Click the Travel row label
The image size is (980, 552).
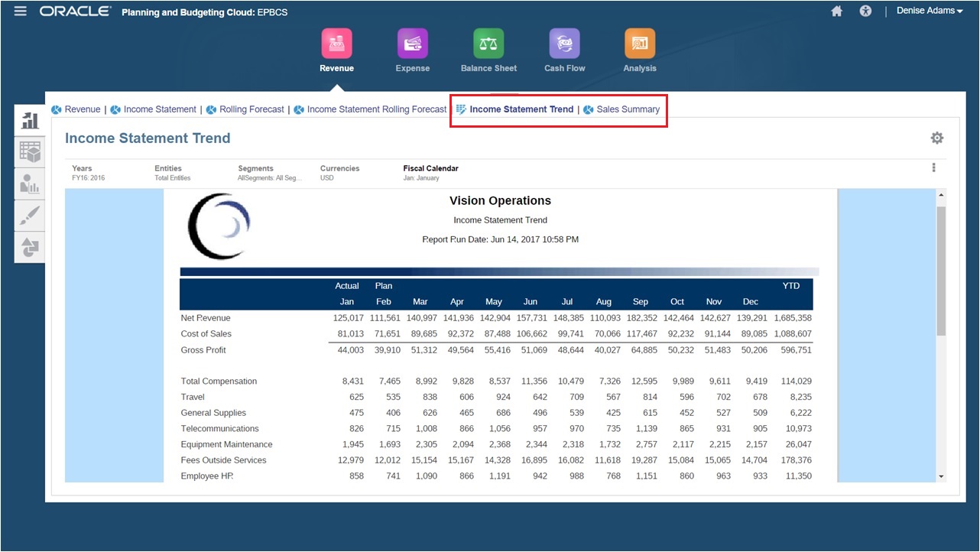[193, 397]
